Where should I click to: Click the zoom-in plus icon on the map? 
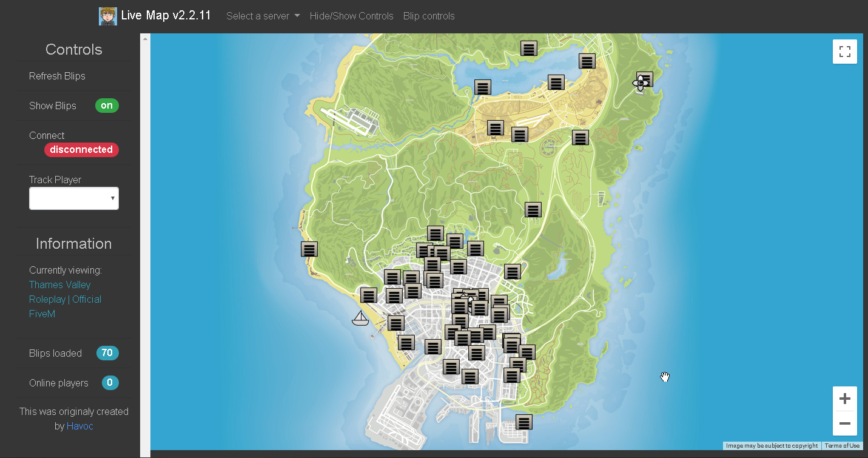(844, 398)
